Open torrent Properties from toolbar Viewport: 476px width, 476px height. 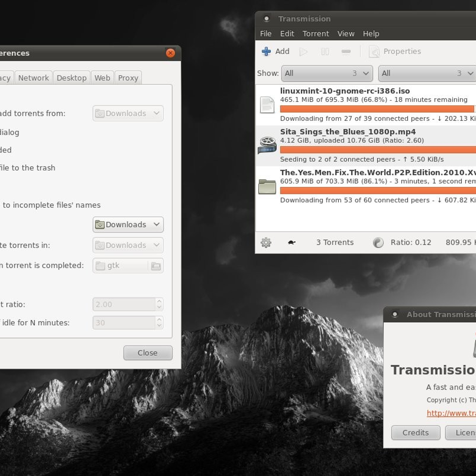point(395,51)
